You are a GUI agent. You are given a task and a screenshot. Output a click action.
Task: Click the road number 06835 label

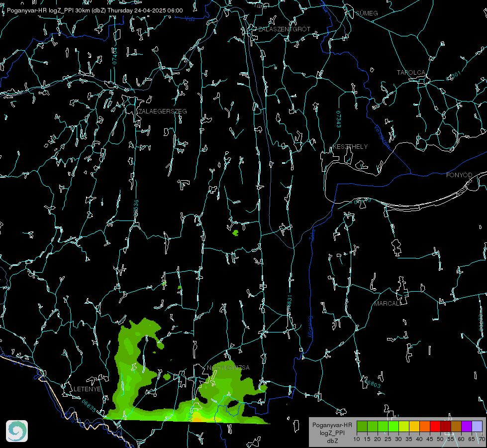tap(89, 406)
